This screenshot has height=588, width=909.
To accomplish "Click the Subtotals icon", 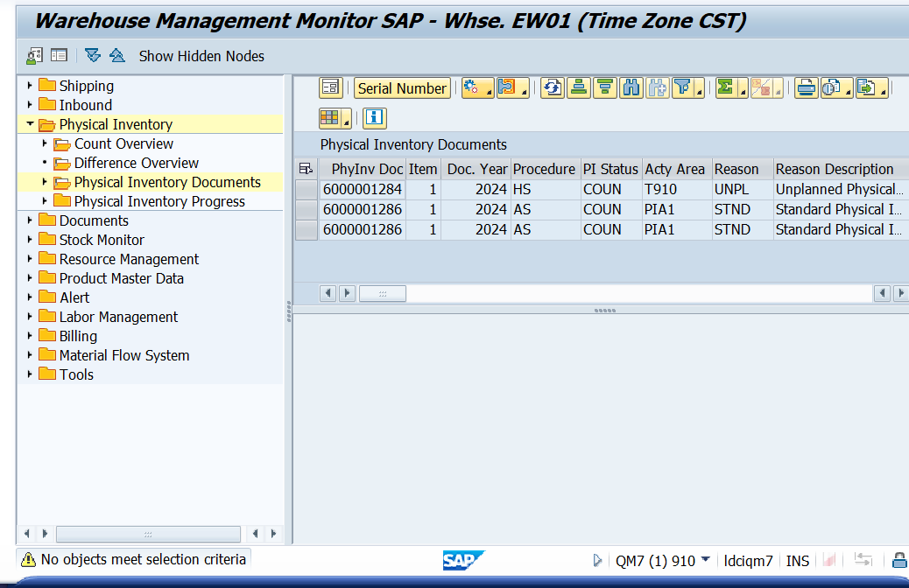I will [x=761, y=88].
